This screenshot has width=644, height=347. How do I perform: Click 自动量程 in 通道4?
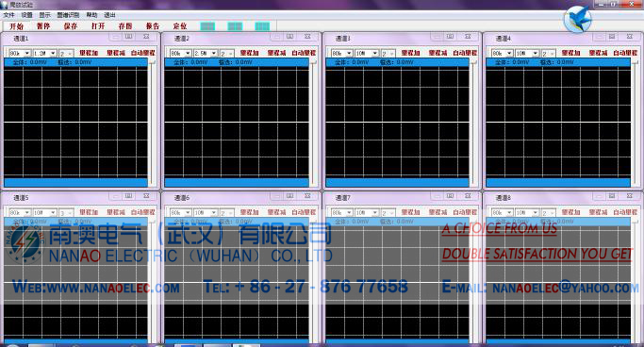625,53
